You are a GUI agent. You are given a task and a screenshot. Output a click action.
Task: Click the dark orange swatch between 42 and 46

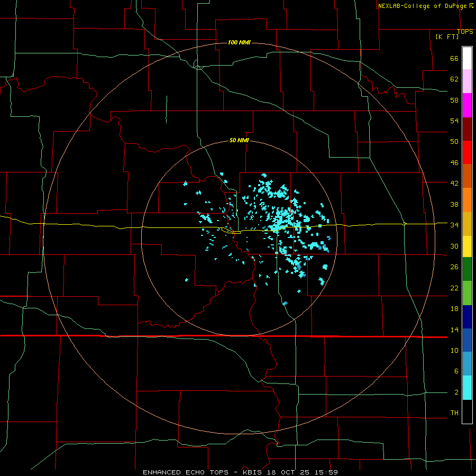click(467, 176)
